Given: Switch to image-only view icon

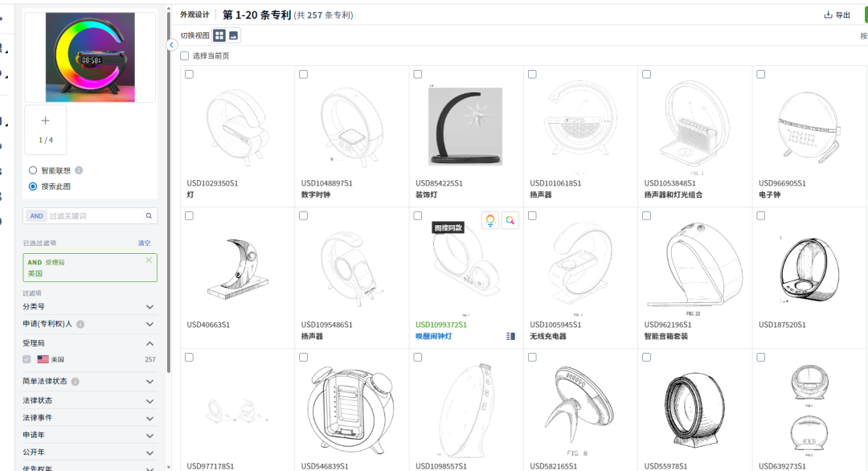Looking at the screenshot, I should (234, 35).
